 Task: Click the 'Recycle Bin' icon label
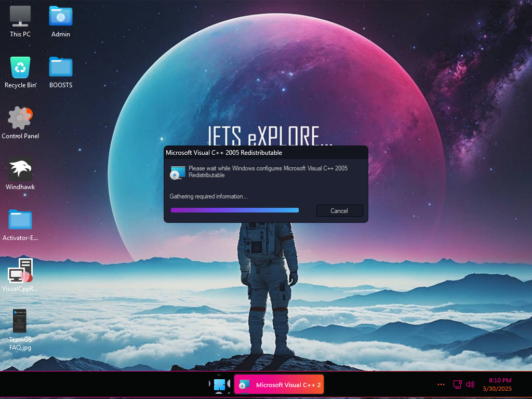[x=20, y=85]
